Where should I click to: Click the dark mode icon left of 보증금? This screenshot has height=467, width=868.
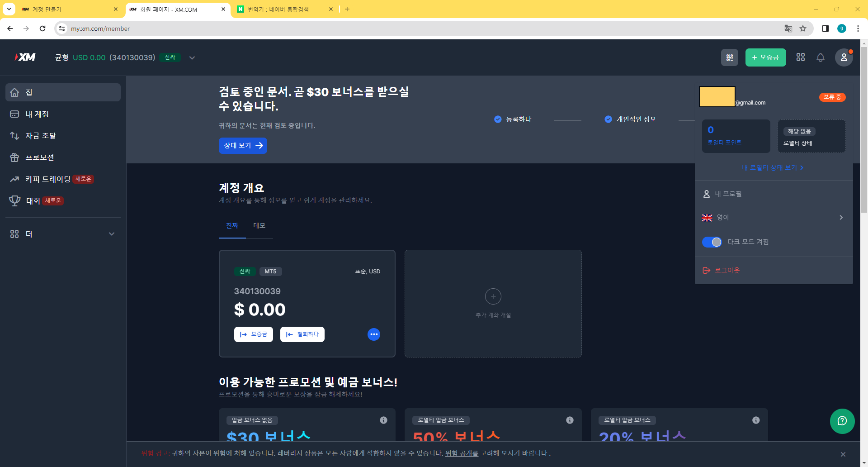coord(730,57)
